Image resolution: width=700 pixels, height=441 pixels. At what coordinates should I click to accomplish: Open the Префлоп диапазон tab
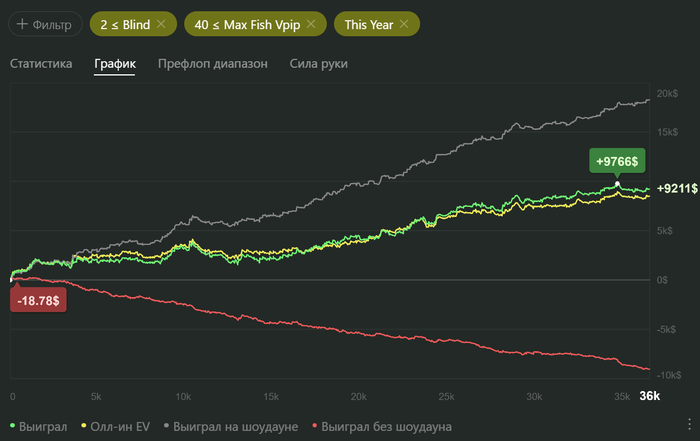click(213, 64)
